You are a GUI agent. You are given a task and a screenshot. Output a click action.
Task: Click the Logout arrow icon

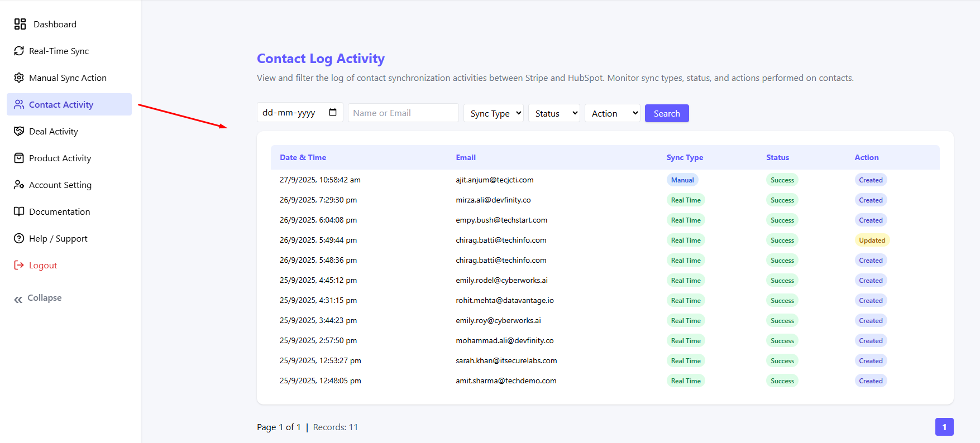click(19, 265)
